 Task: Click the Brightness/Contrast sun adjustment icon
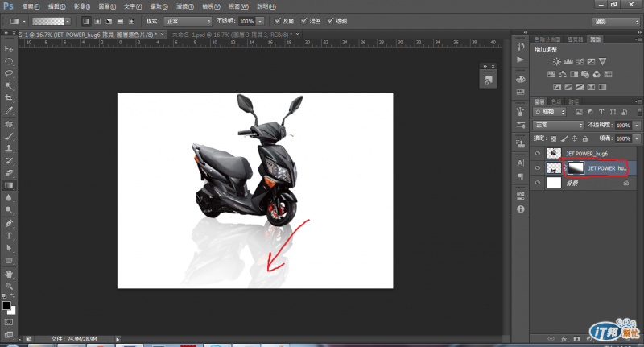(556, 61)
